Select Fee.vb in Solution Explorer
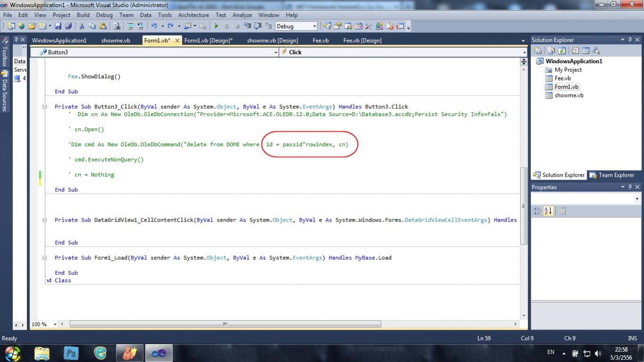The image size is (644, 362). [562, 78]
